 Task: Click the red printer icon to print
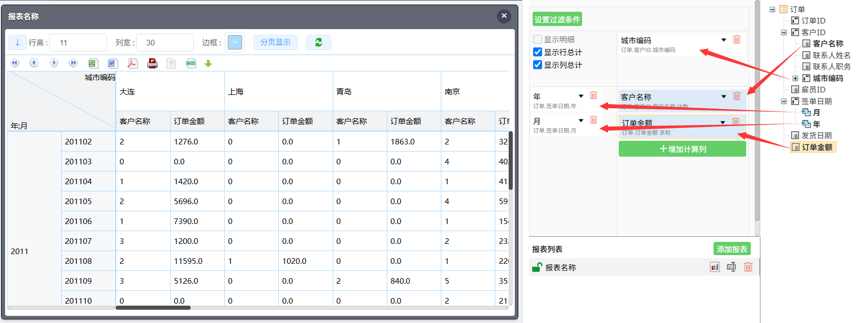coord(152,63)
